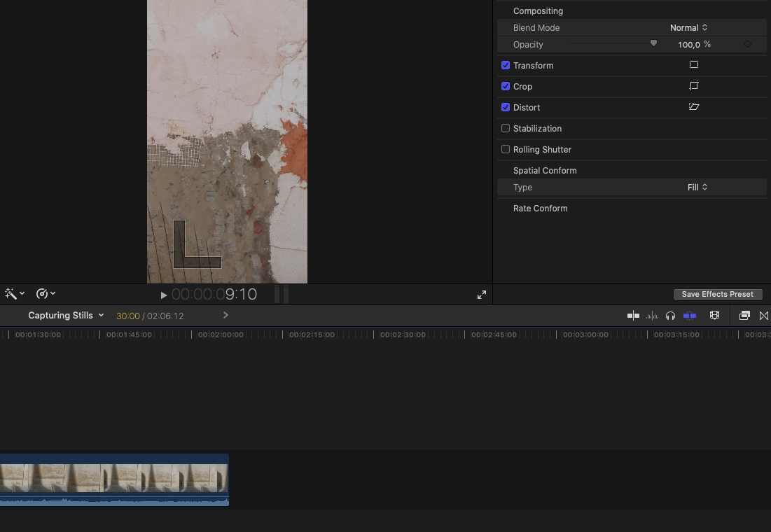Toggle skimming in the timeline
Screen dimensions: 771x532
point(633,316)
